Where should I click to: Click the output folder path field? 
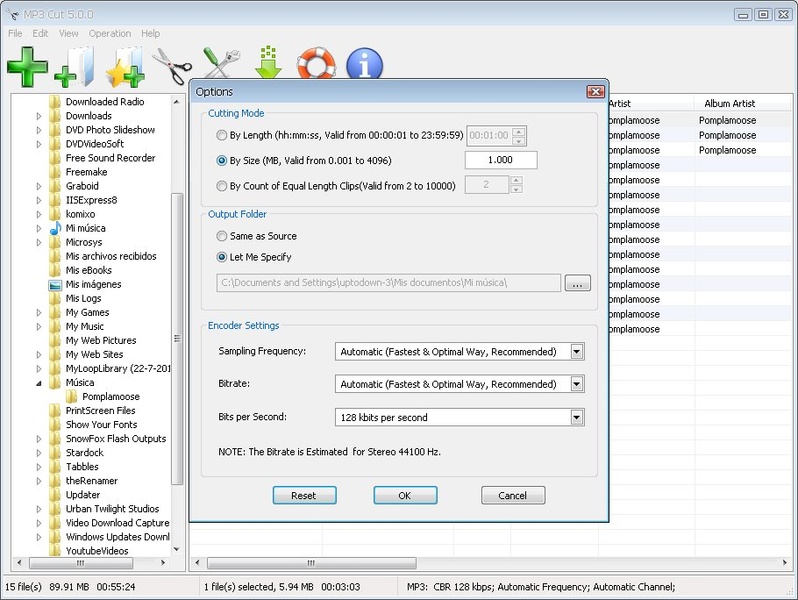tap(389, 283)
